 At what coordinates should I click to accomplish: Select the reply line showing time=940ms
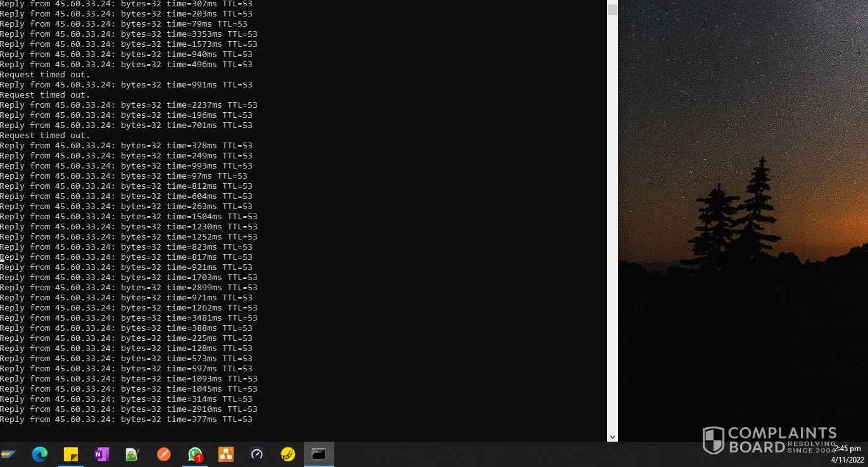click(126, 54)
